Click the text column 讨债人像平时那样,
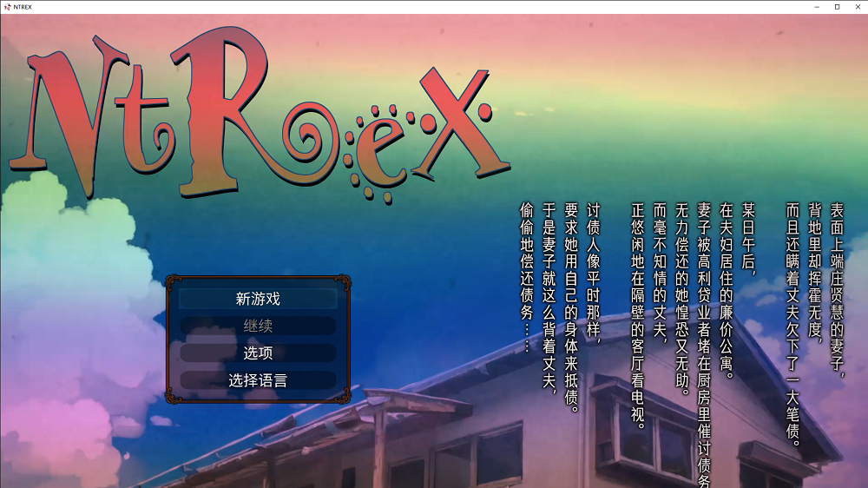Viewport: 868px width, 488px height. click(x=593, y=273)
